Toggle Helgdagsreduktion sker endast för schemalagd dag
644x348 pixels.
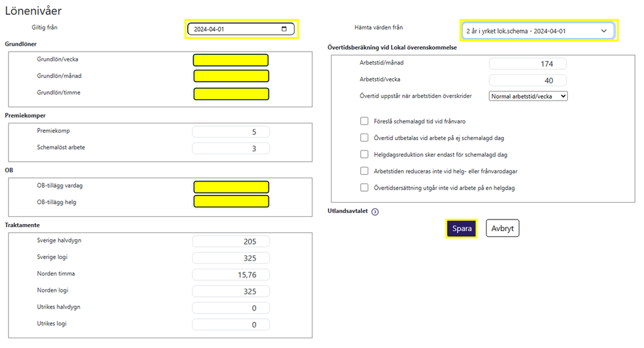pos(365,154)
